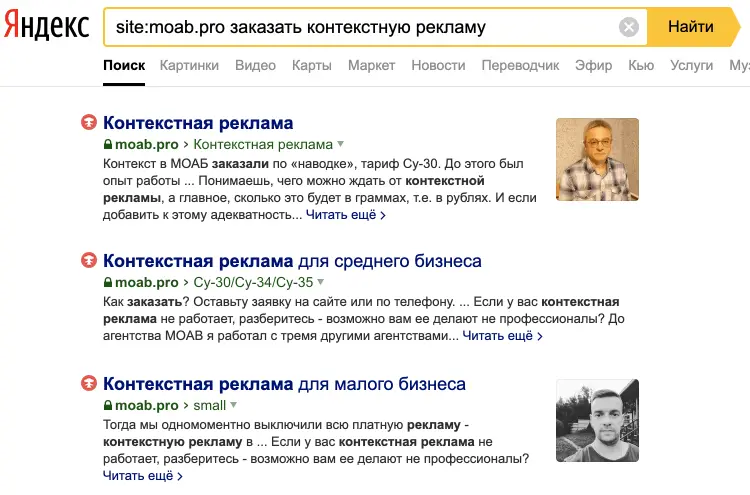Screen dimensions: 750x495
Task: Click green lock icon of Су-30/Су-34/Су-35 result
Action: point(108,283)
